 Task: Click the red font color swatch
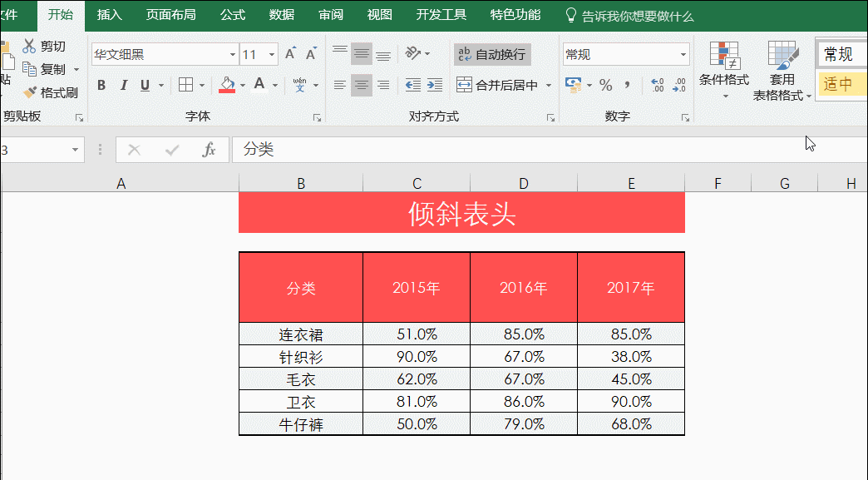[x=225, y=90]
